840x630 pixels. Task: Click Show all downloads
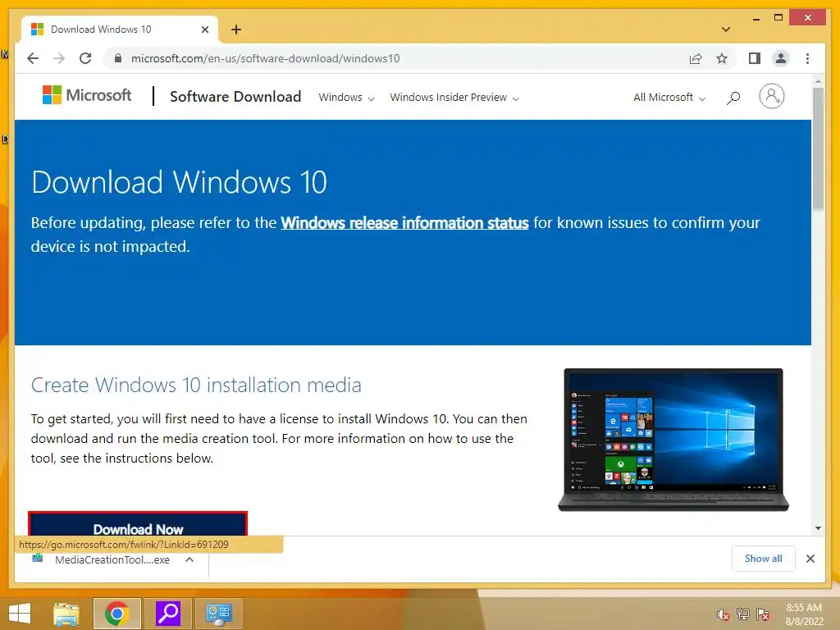763,559
